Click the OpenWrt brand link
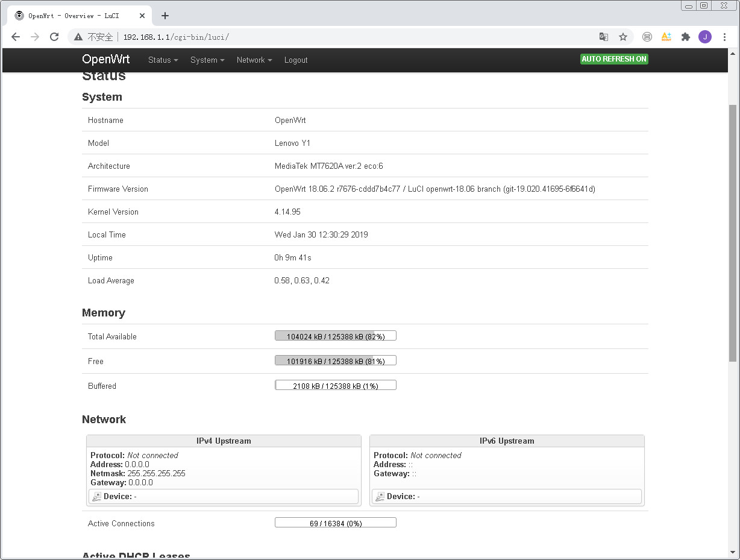Viewport: 740px width, 560px height. [106, 60]
